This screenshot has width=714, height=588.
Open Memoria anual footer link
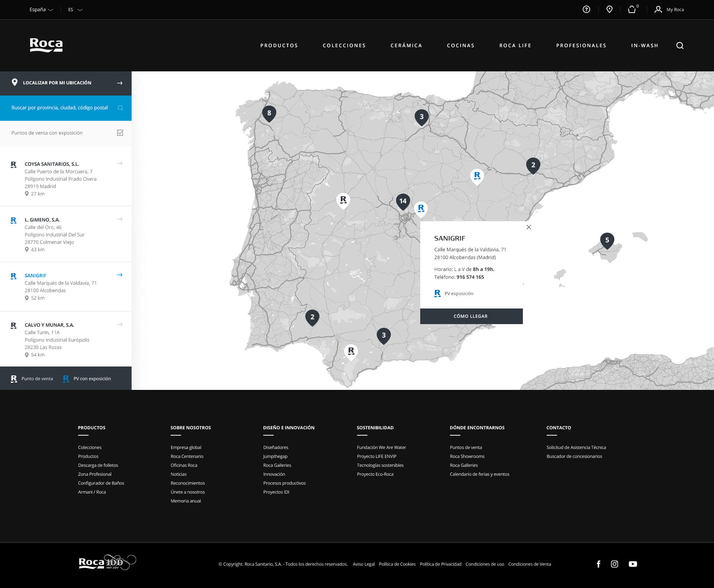[x=186, y=501]
